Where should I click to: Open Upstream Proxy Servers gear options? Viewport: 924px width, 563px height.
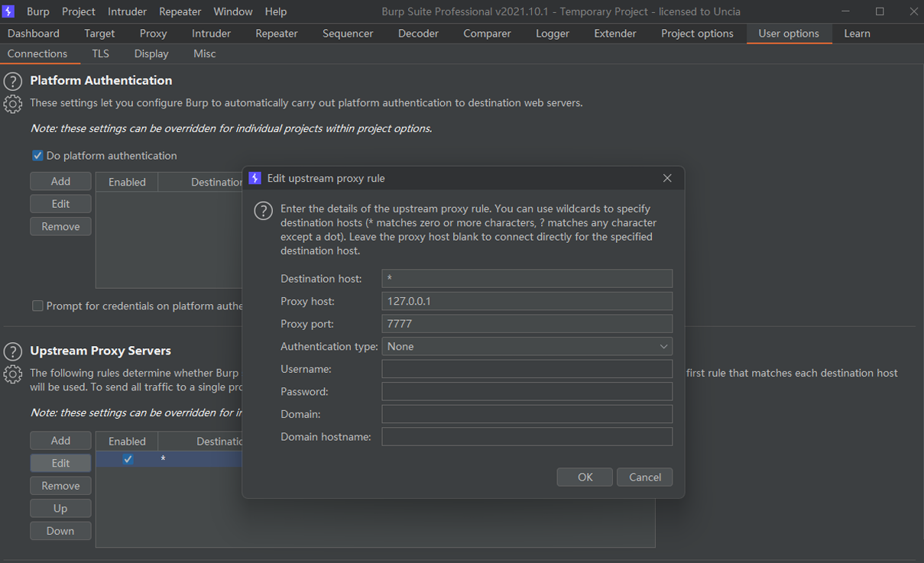pyautogui.click(x=12, y=374)
